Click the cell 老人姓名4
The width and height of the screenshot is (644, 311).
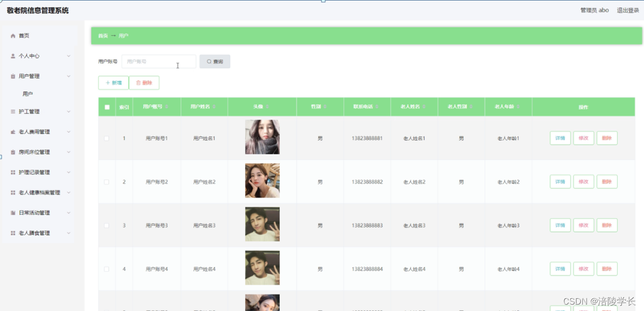pos(414,269)
